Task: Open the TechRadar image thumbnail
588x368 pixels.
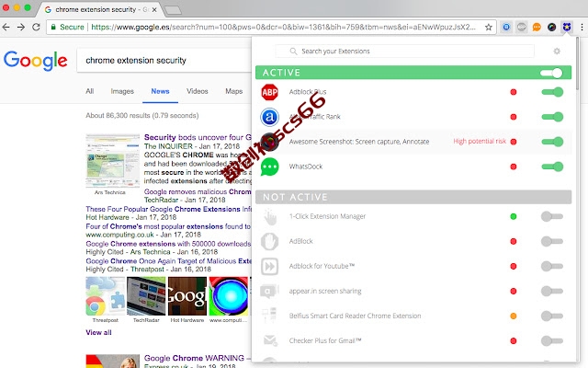Action: (146, 296)
